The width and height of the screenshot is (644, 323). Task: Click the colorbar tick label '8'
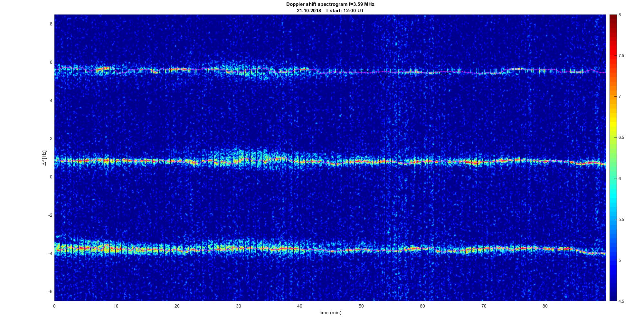[x=620, y=15]
